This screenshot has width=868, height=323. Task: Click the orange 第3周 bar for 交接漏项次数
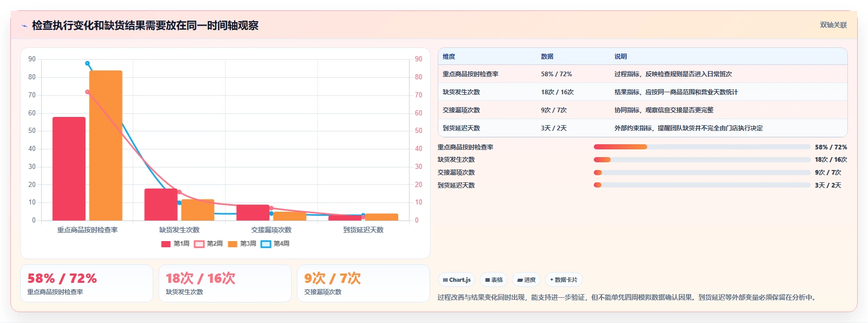290,216
